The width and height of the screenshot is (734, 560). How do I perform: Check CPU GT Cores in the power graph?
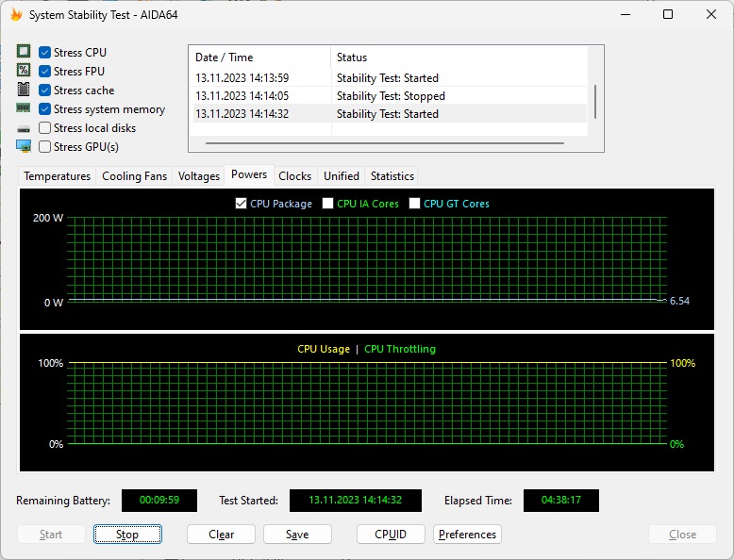click(x=414, y=204)
